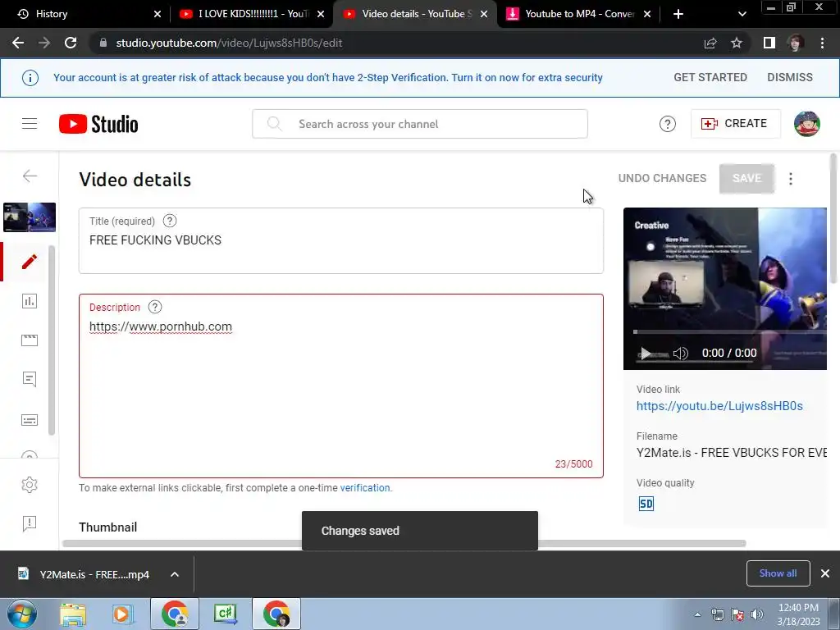Open the Analytics bar chart icon
The image size is (840, 630).
[30, 301]
